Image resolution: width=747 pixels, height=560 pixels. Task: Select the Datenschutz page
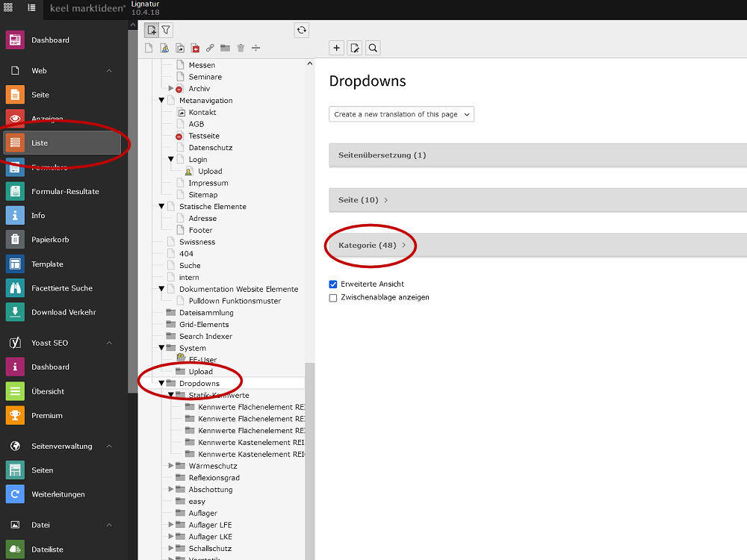[x=211, y=148]
